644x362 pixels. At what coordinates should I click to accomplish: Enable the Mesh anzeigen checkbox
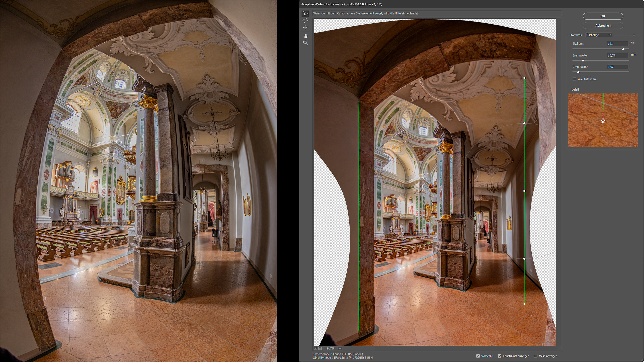coord(536,356)
